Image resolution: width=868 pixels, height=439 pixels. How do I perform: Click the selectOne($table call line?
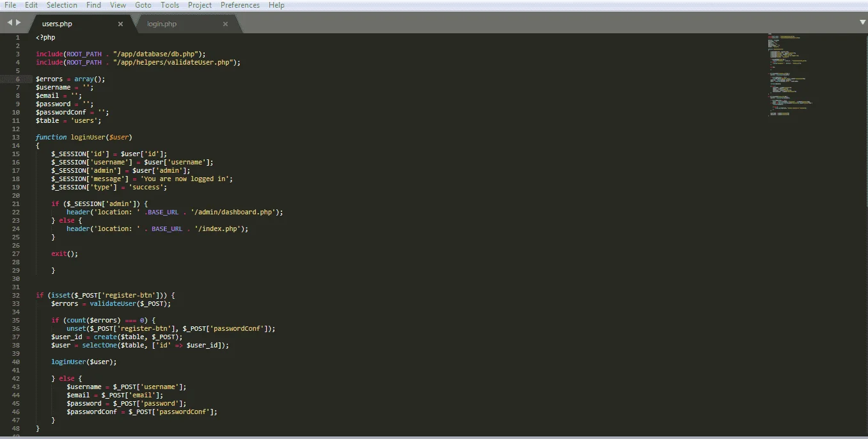click(x=140, y=346)
